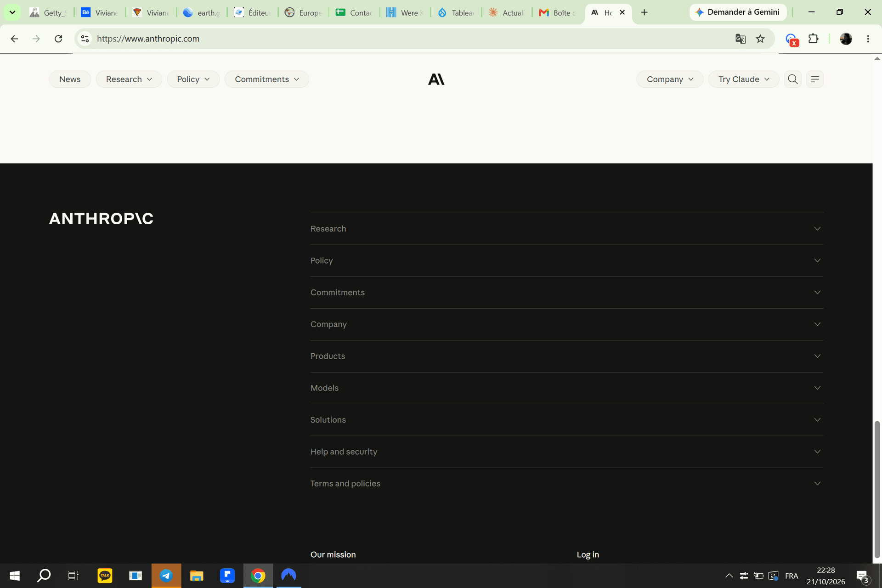Follow the Log in link in the footer
The image size is (882, 588).
588,554
